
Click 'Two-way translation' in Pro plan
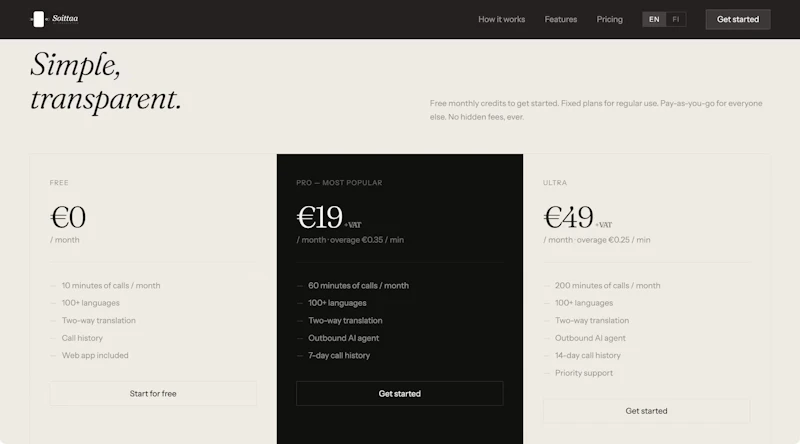(x=345, y=320)
